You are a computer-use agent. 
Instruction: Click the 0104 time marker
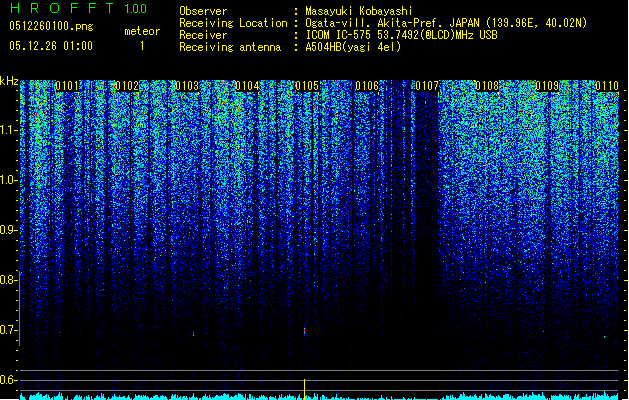(247, 86)
